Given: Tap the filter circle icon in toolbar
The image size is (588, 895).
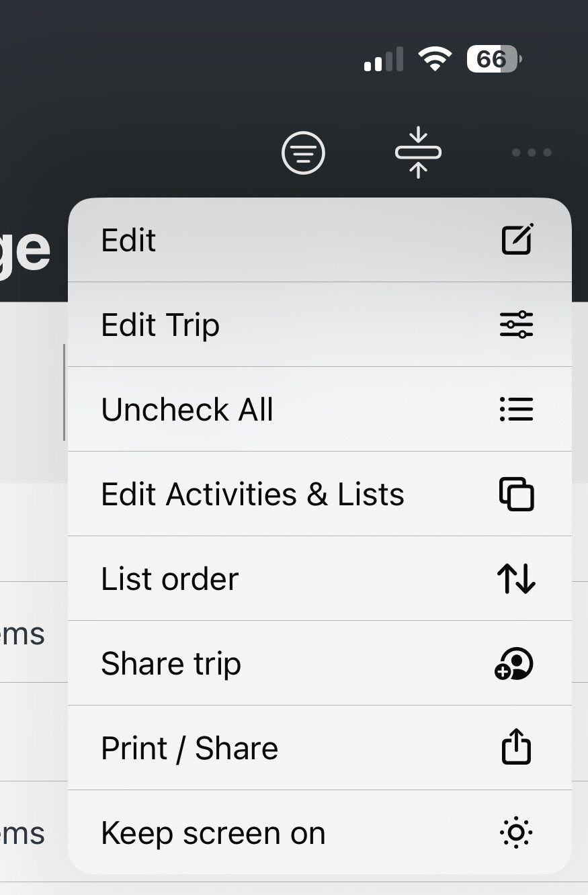Looking at the screenshot, I should point(303,153).
